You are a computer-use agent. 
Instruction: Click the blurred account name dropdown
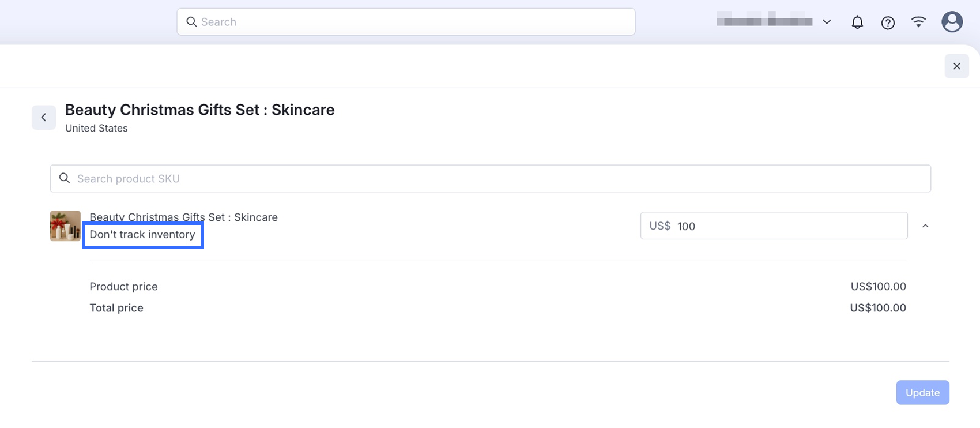point(764,22)
